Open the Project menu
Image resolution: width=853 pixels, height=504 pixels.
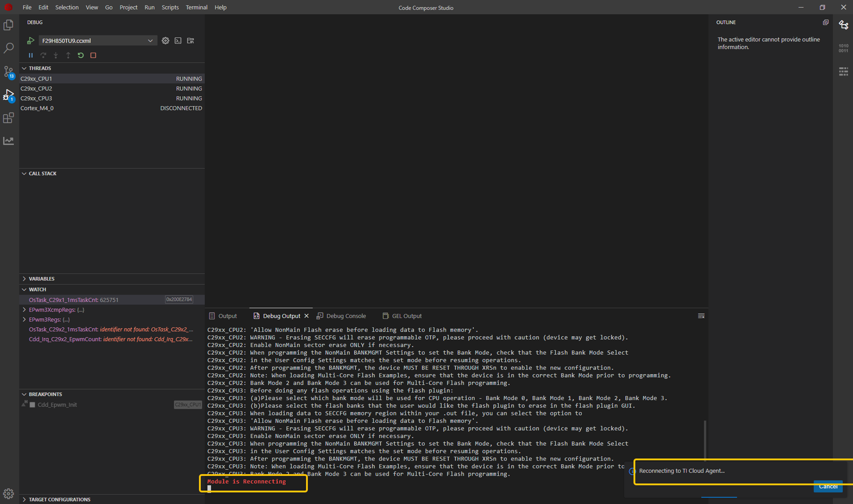(x=128, y=7)
